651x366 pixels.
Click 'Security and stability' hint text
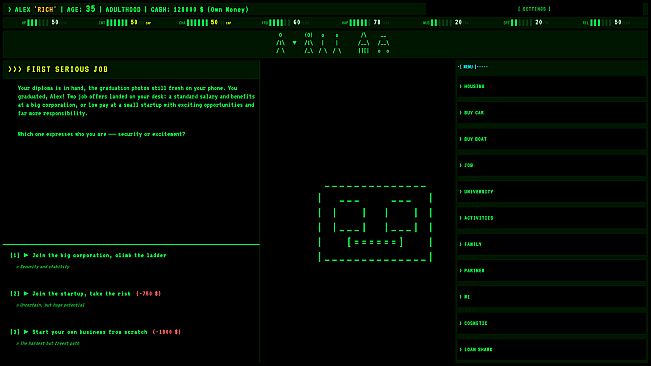tap(43, 267)
